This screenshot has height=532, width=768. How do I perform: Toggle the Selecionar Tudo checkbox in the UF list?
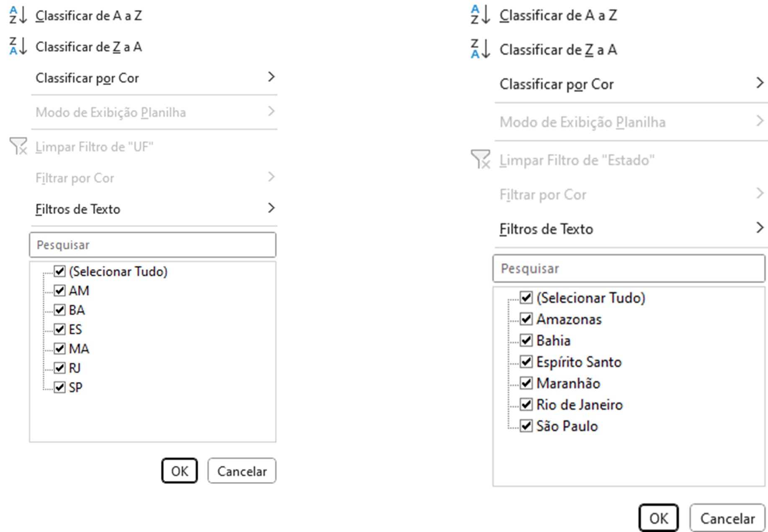[59, 271]
